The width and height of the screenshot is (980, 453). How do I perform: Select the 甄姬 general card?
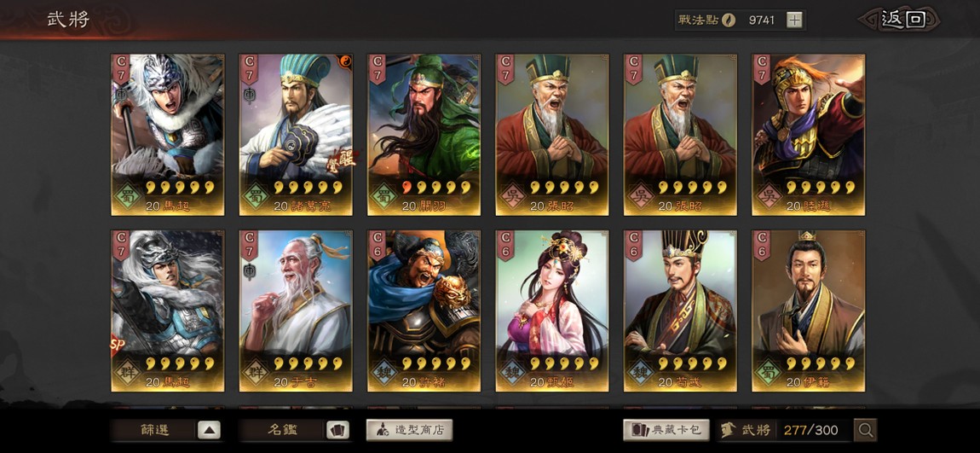point(552,311)
